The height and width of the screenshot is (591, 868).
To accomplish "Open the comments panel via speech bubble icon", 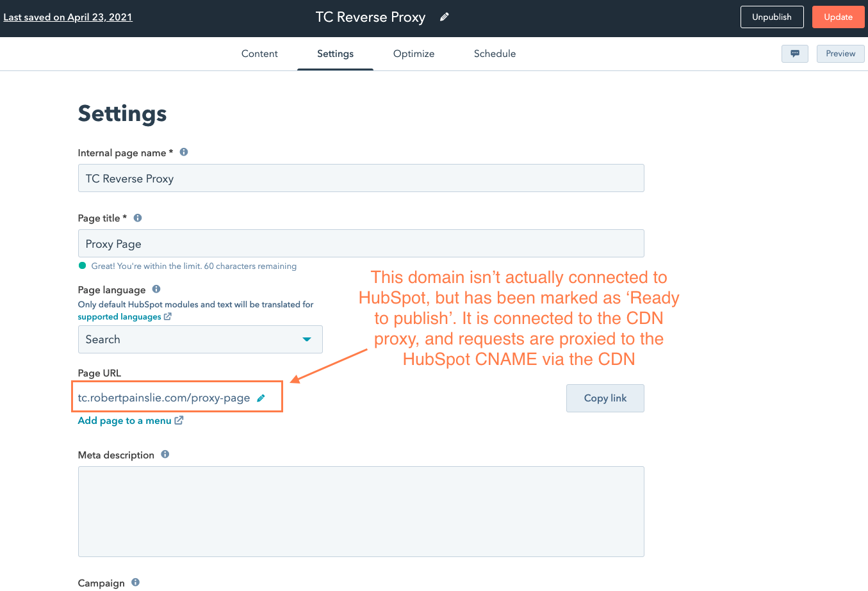I will pos(794,54).
